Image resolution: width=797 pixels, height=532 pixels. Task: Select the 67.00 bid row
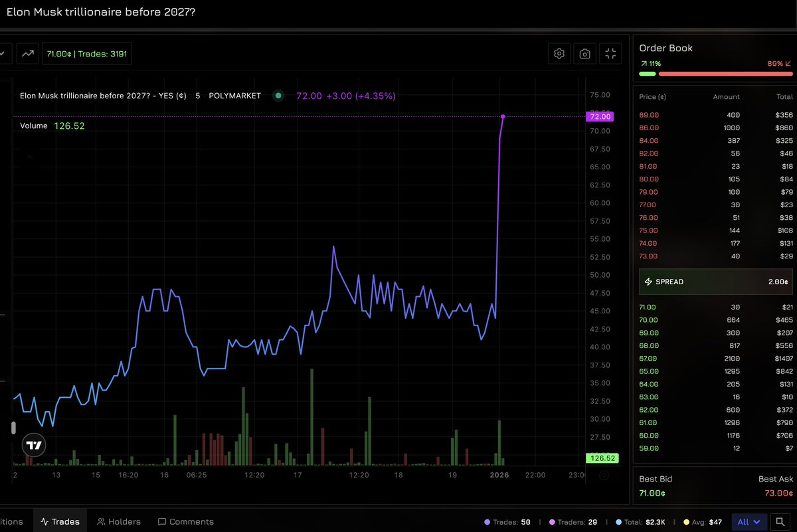click(x=715, y=359)
